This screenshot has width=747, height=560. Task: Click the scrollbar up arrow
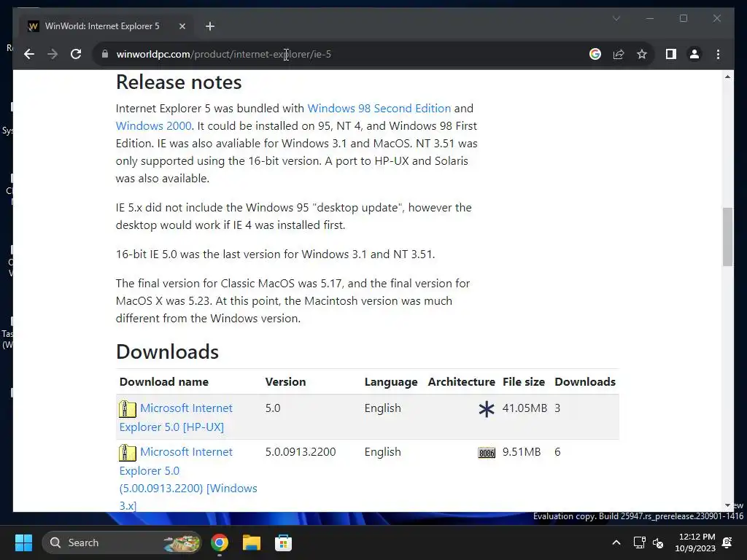coord(727,77)
